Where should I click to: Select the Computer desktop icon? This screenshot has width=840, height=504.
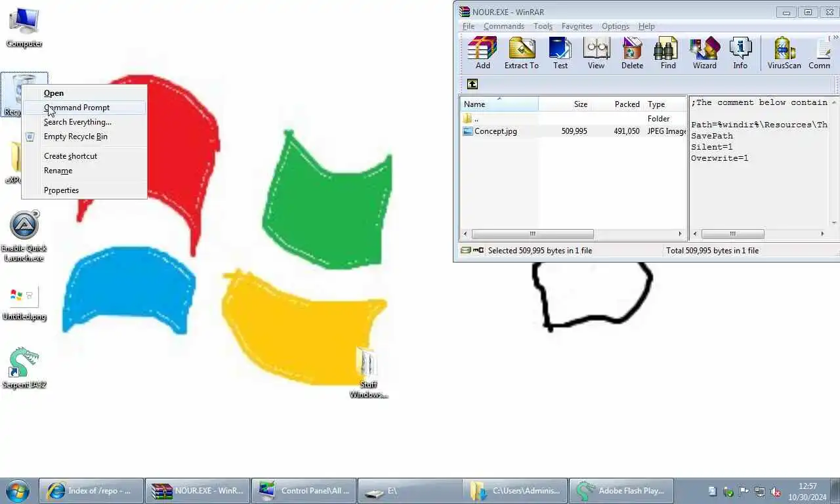click(24, 28)
